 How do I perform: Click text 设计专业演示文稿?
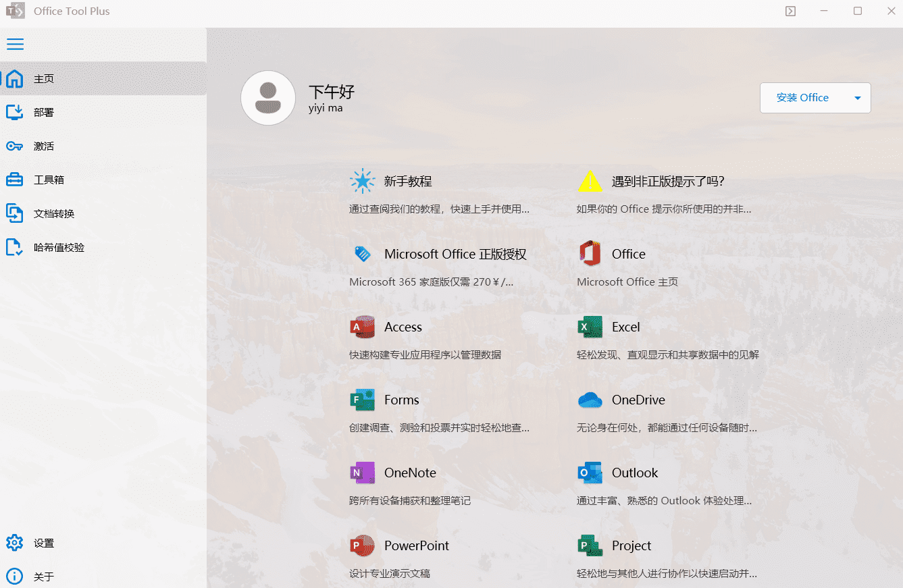click(390, 573)
